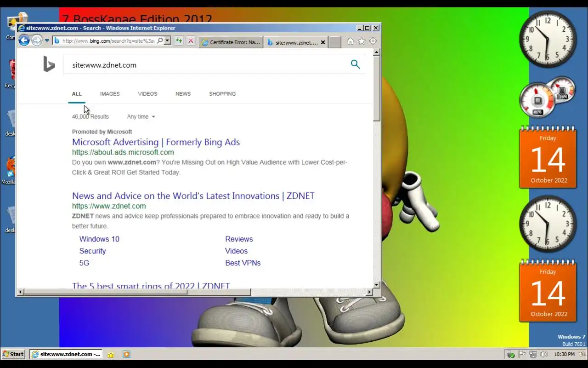The height and width of the screenshot is (368, 588).
Task: Open the recent pages dropdown arrow
Action: tap(47, 41)
